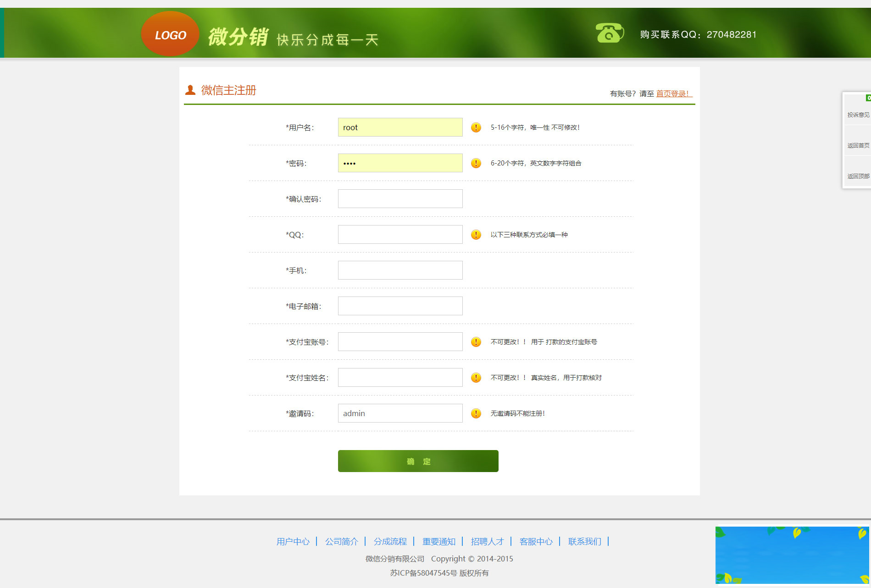Click the confirm password input box
This screenshot has width=871, height=588.
399,198
